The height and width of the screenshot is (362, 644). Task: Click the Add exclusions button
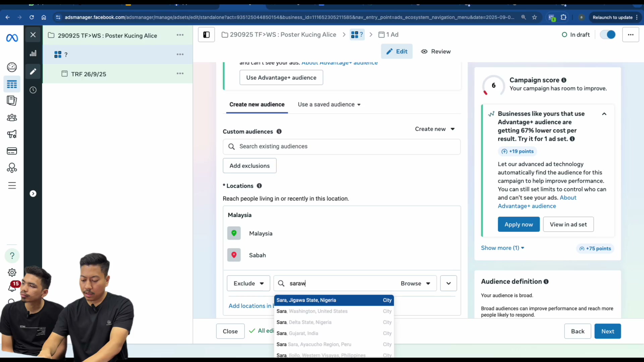click(250, 166)
